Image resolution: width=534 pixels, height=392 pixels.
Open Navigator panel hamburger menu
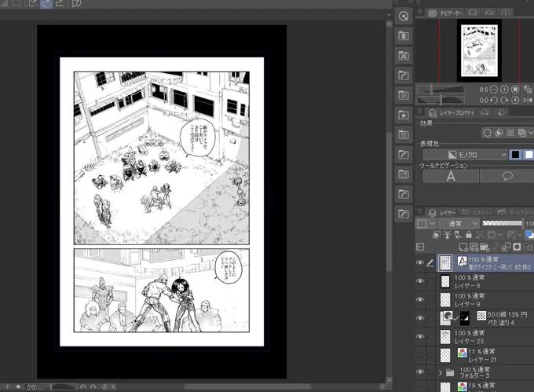click(x=419, y=12)
